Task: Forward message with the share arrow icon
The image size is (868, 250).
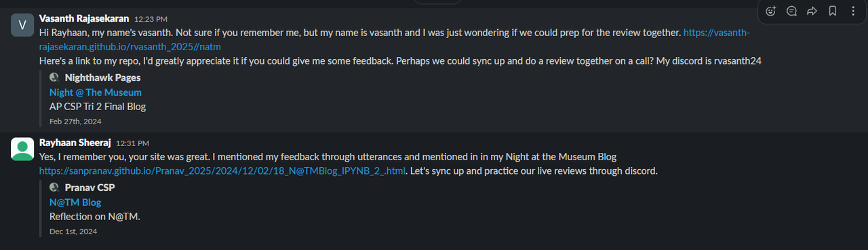Action: [x=812, y=11]
